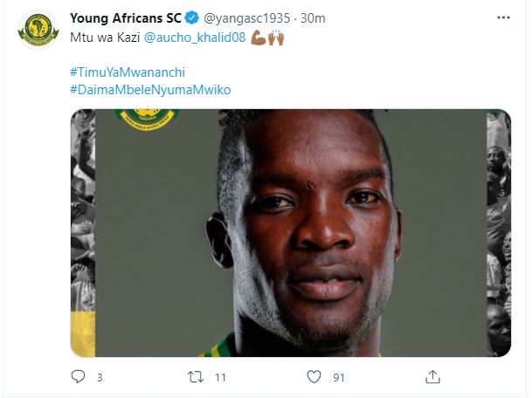Click the club crest inside the photo
The width and height of the screenshot is (532, 398).
click(147, 120)
